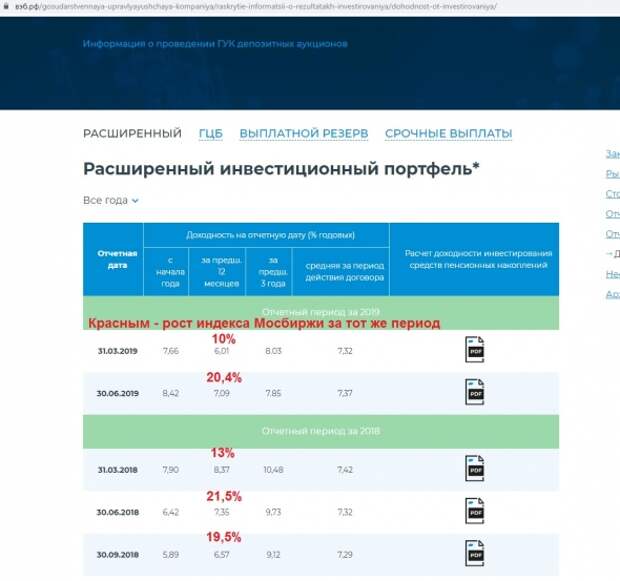Click the browser URL address field
The width and height of the screenshot is (620, 581).
point(255,6)
